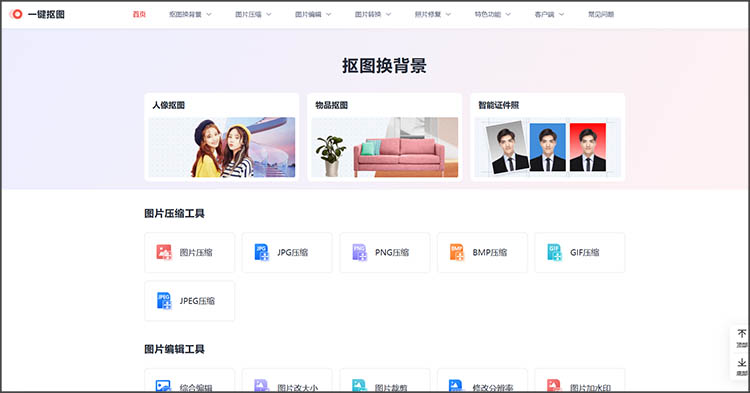
Task: Open the 图片加水印 tool icon
Action: (553, 385)
